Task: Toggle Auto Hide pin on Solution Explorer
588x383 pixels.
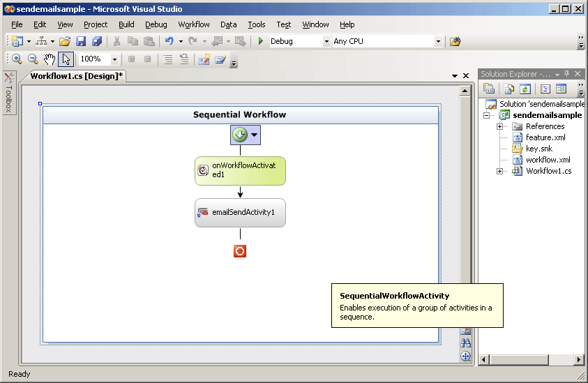Action: [x=566, y=73]
